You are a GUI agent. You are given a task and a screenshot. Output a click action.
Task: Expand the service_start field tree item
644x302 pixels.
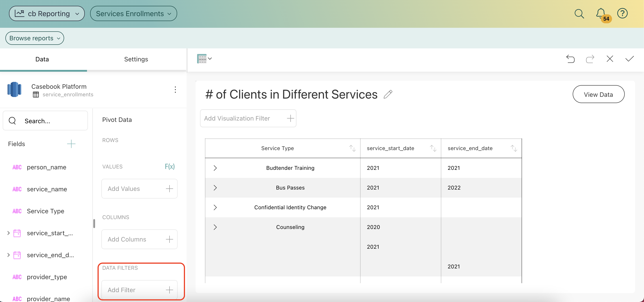pyautogui.click(x=9, y=233)
